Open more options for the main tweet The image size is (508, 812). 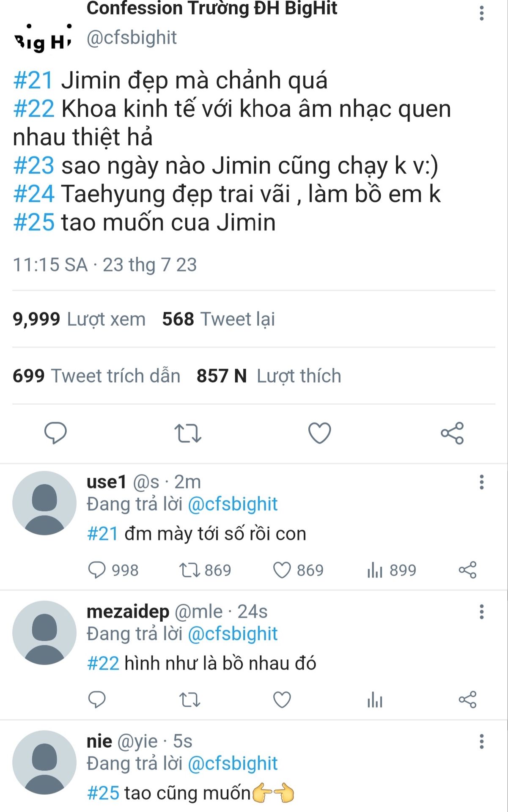(481, 13)
